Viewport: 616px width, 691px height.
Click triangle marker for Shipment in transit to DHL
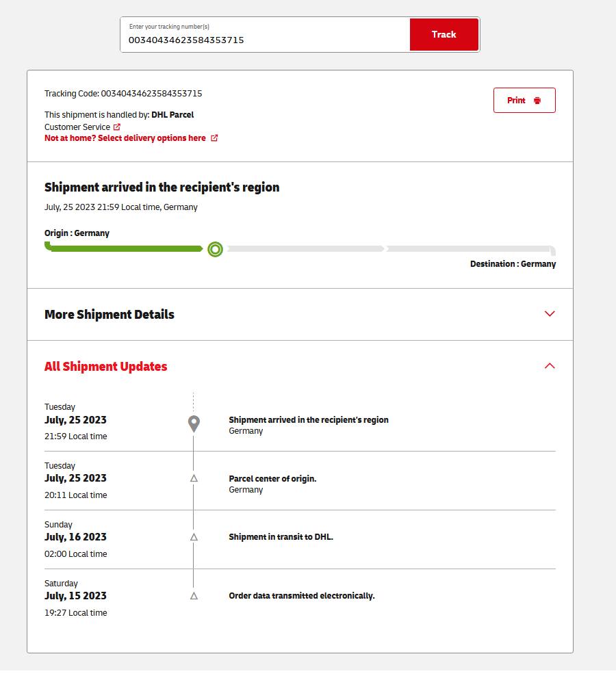[x=194, y=537]
